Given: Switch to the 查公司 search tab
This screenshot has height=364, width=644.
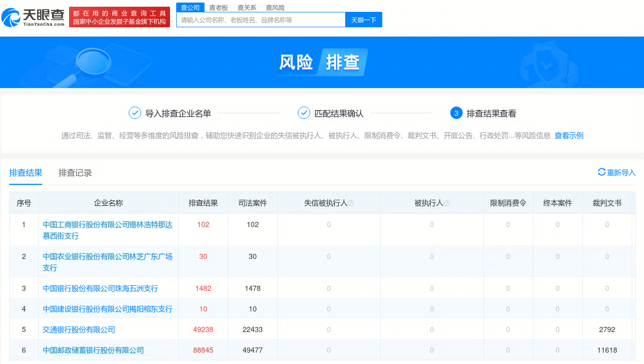Looking at the screenshot, I should (x=190, y=7).
